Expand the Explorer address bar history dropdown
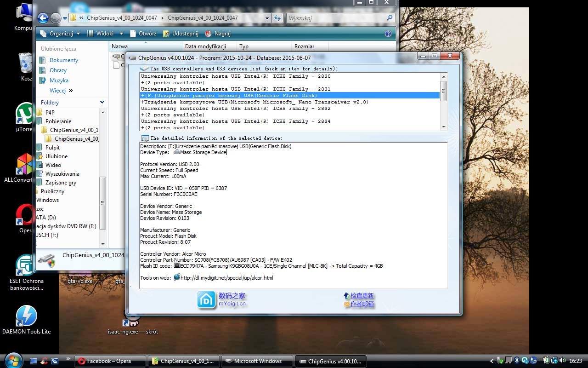This screenshot has height=368, width=588. (267, 18)
